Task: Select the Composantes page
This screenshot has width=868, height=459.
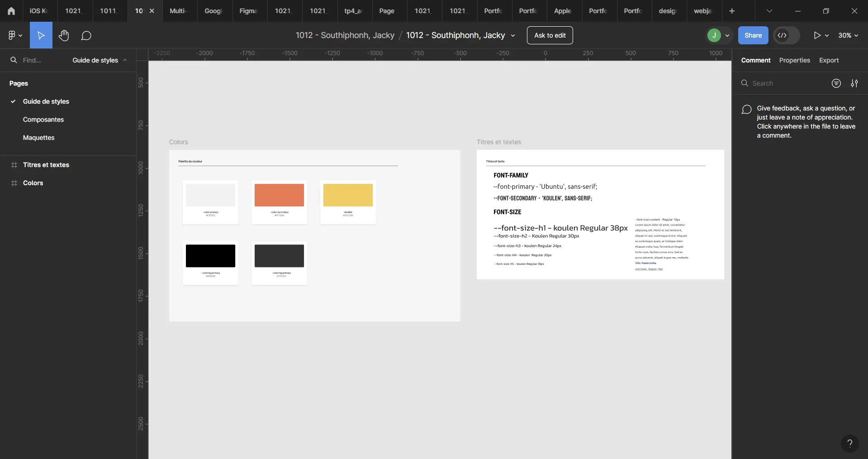Action: [x=43, y=120]
